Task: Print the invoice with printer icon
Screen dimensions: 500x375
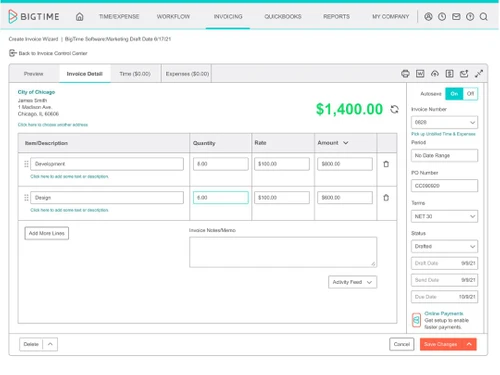Action: coord(405,74)
